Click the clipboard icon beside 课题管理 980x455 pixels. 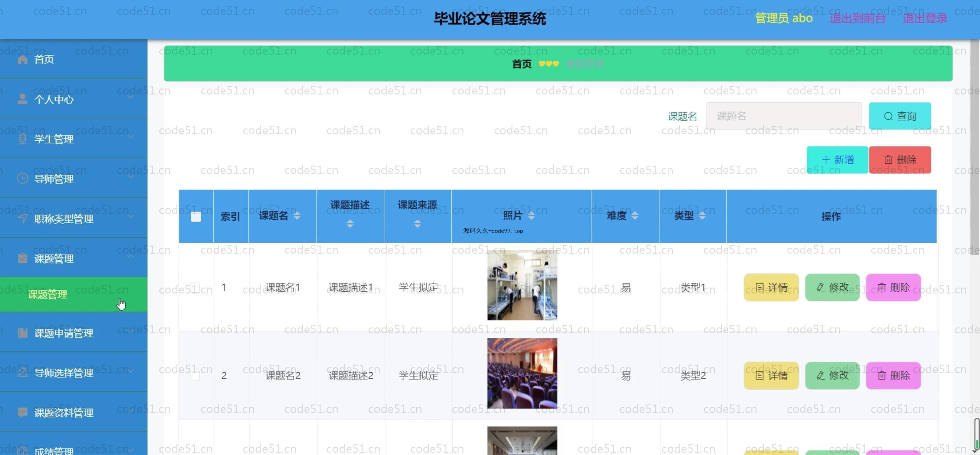22,258
